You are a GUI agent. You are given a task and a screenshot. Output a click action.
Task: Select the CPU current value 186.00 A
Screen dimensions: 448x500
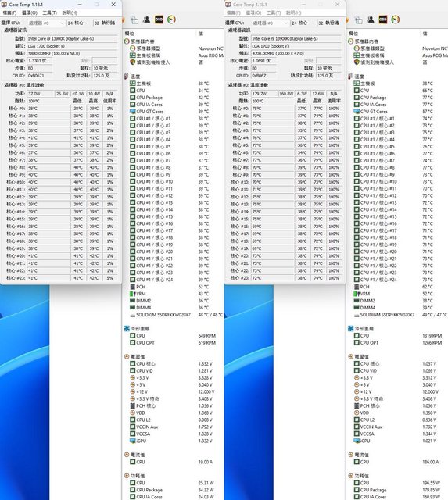(430, 462)
